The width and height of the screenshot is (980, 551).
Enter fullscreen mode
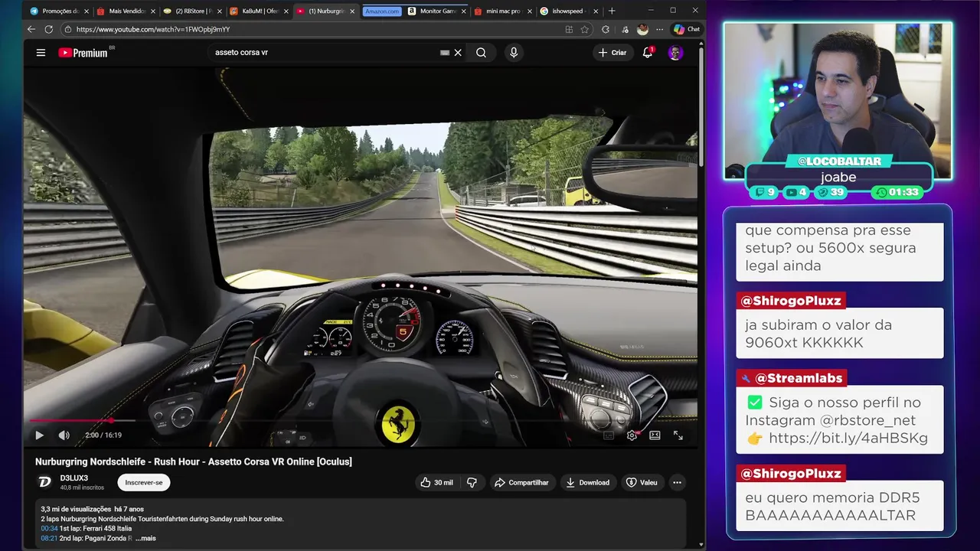point(678,435)
